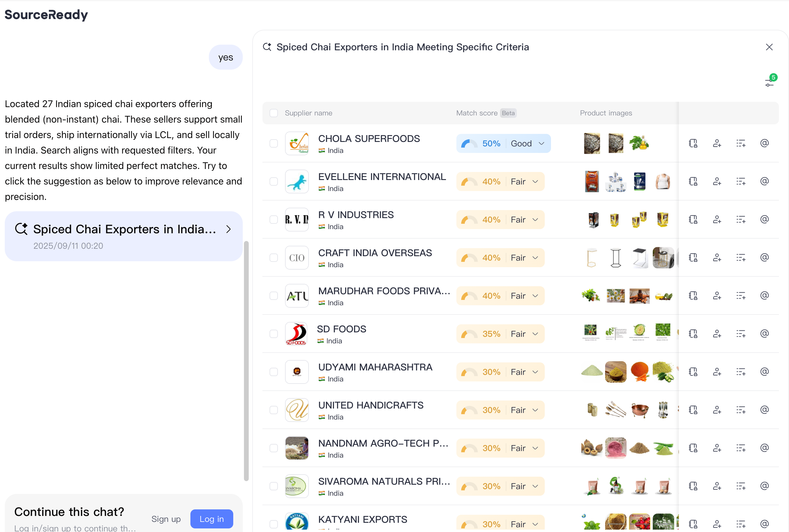Expand SIVAROMA NATURALS 30% Fair score dropdown
The image size is (789, 532).
pos(535,486)
